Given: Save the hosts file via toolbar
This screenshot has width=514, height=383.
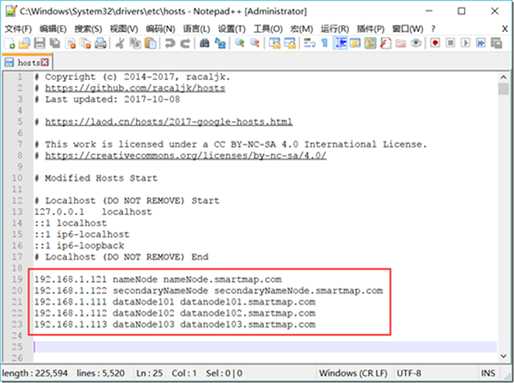Looking at the screenshot, I should click(x=39, y=43).
